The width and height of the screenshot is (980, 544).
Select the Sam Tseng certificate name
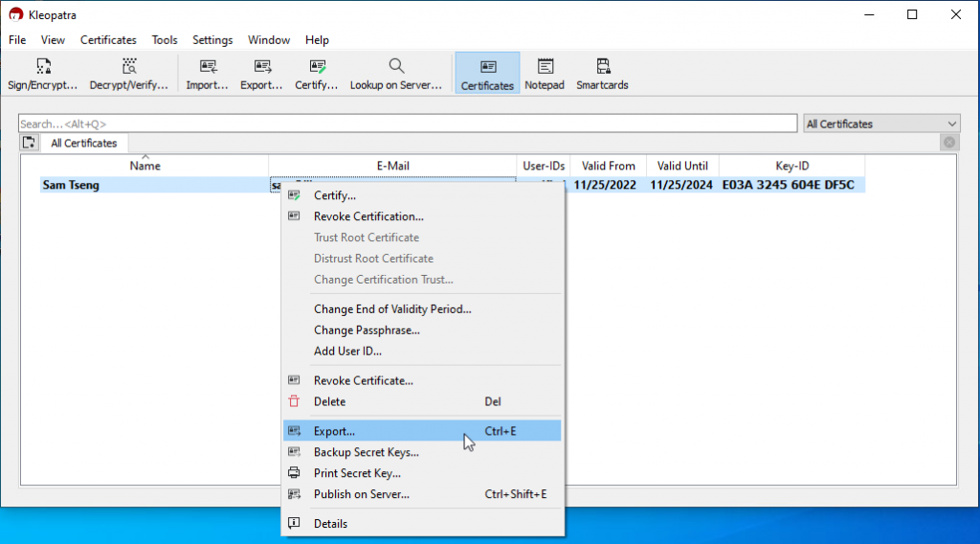point(71,185)
